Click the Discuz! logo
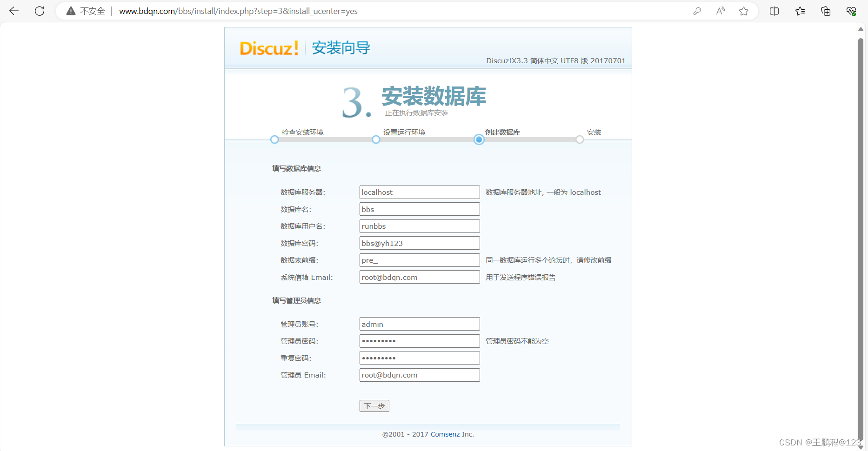 [x=269, y=48]
